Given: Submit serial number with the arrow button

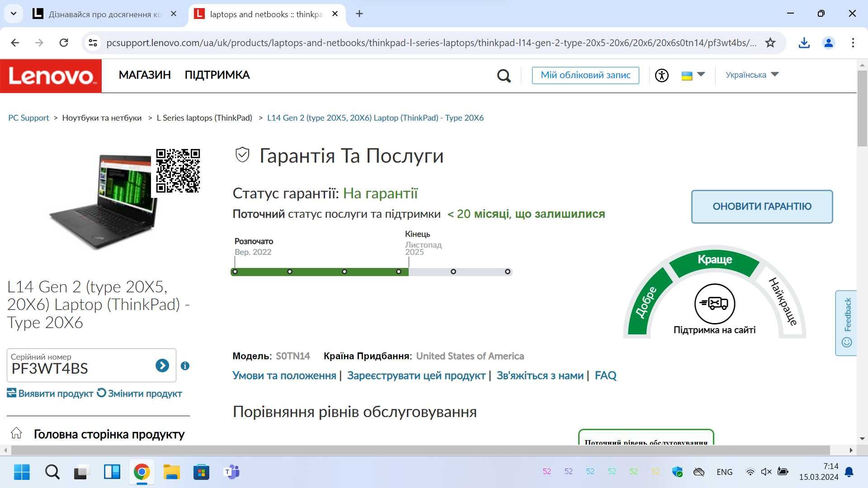Looking at the screenshot, I should (x=162, y=366).
